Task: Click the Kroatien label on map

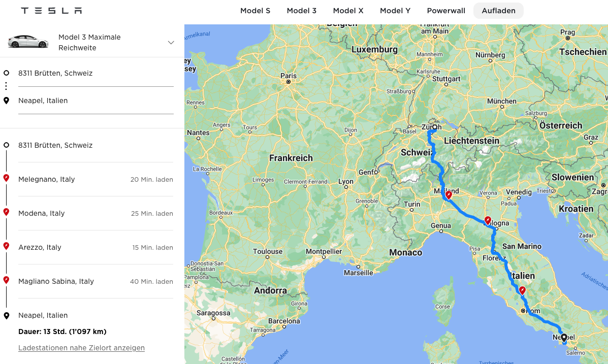Action: click(x=576, y=209)
